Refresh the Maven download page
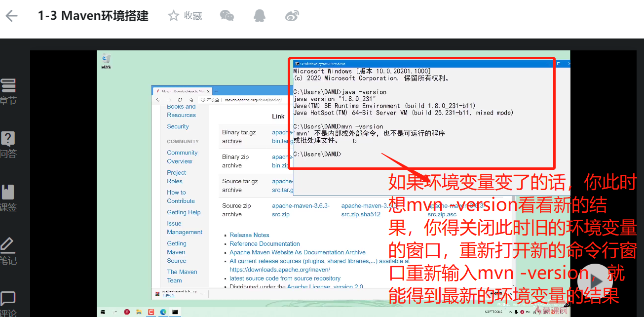644x317 pixels. [180, 100]
